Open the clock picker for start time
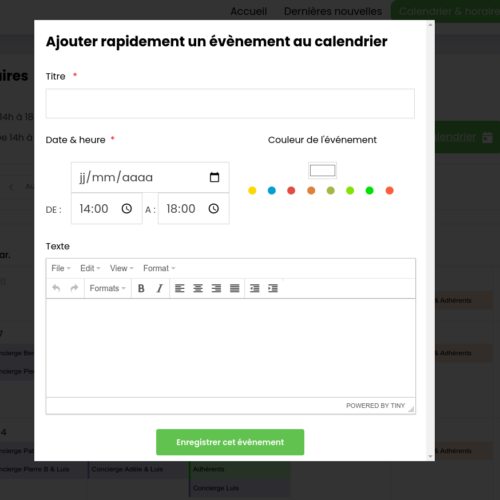Viewport: 500px width, 500px height. coord(127,209)
